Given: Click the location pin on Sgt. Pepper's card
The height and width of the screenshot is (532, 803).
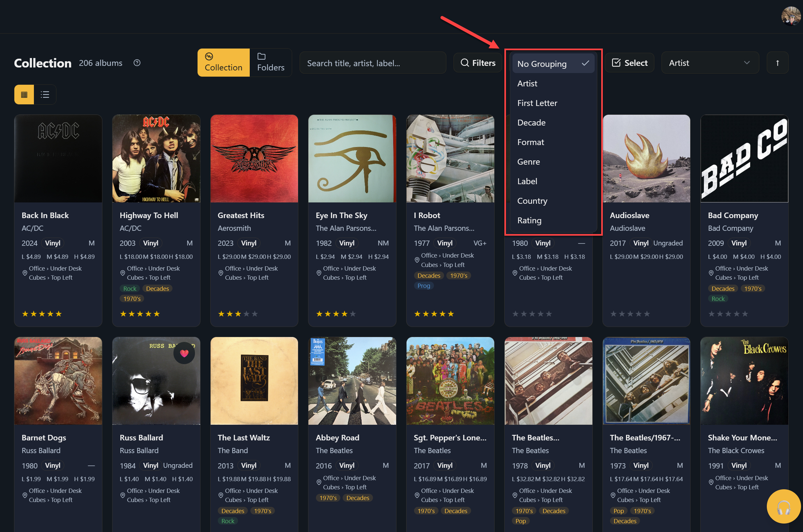Looking at the screenshot, I should pyautogui.click(x=417, y=495).
